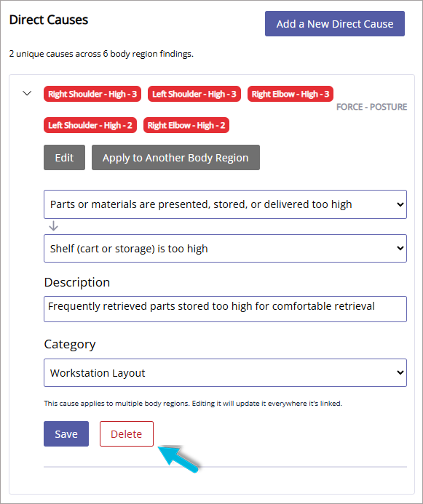Apply to Another Body Region

click(175, 158)
